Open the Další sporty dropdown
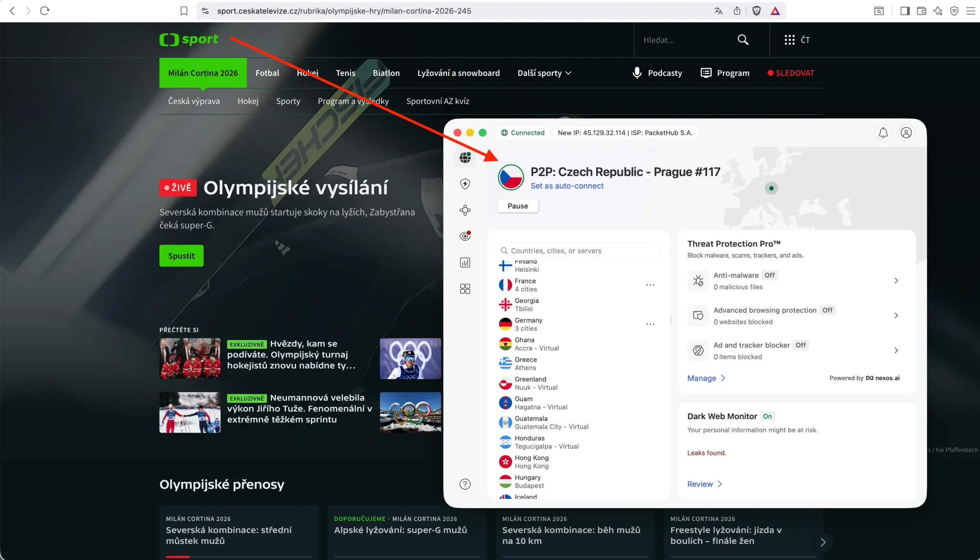 544,73
